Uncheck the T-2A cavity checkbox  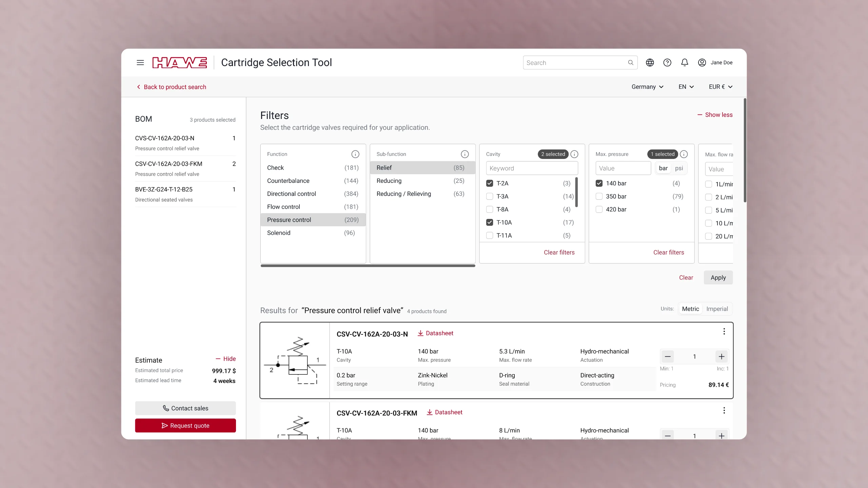[490, 183]
